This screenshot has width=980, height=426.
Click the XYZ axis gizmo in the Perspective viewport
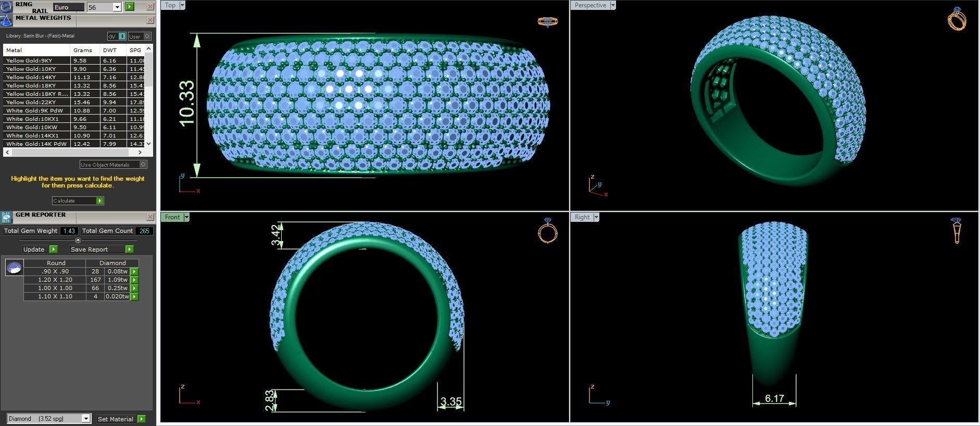pos(598,186)
